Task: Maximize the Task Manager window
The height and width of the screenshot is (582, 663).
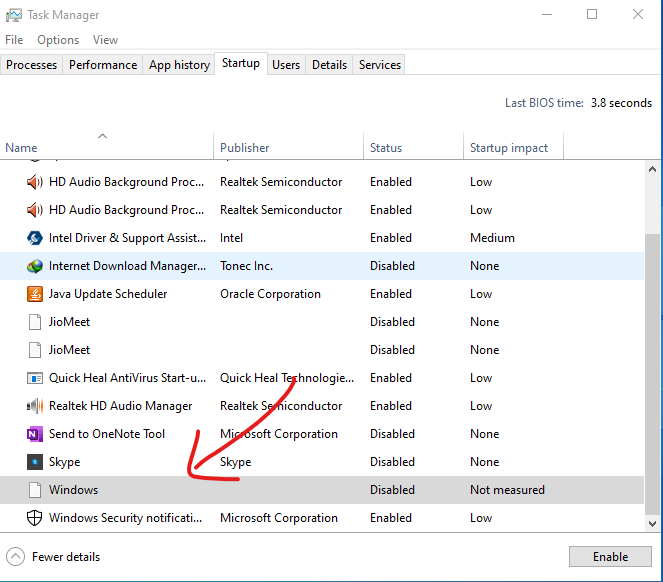Action: point(592,14)
